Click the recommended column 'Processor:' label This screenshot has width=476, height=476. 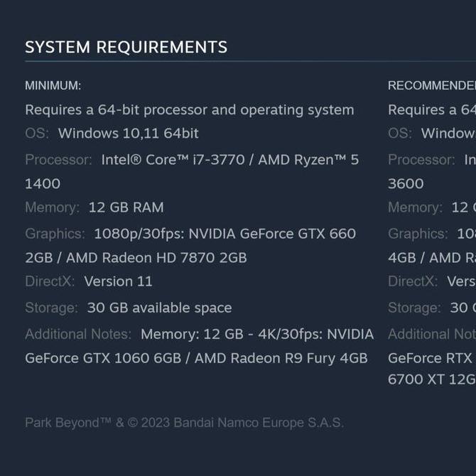click(421, 160)
